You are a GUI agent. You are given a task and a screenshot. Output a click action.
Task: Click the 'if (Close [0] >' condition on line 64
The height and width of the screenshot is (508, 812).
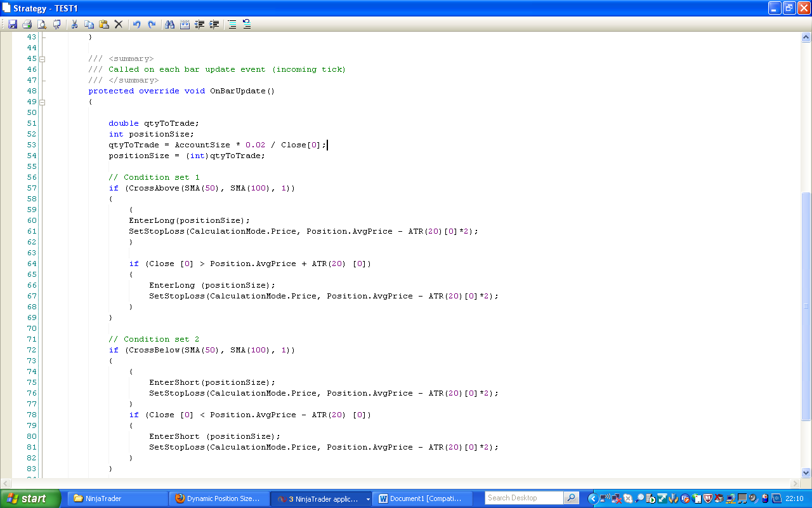[251, 264]
